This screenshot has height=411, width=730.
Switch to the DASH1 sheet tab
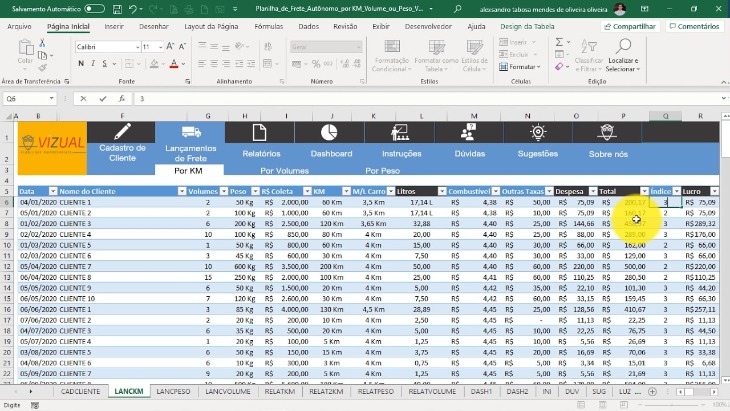481,391
